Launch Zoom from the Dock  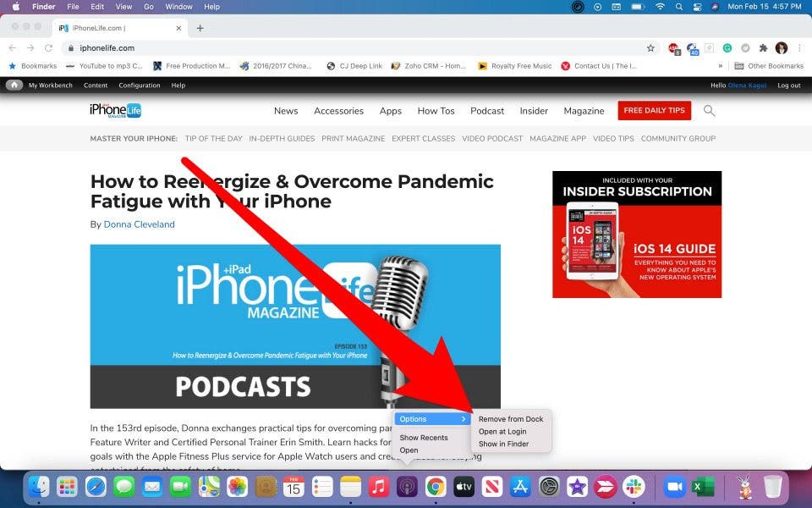point(674,487)
